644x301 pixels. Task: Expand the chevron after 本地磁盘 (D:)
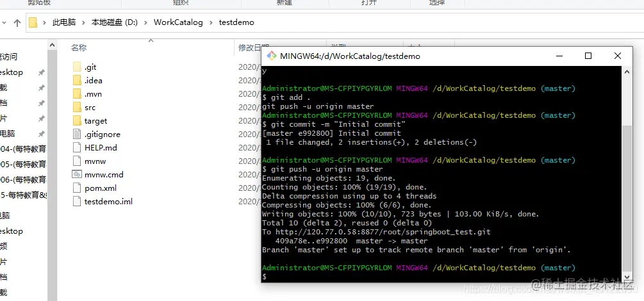click(146, 22)
